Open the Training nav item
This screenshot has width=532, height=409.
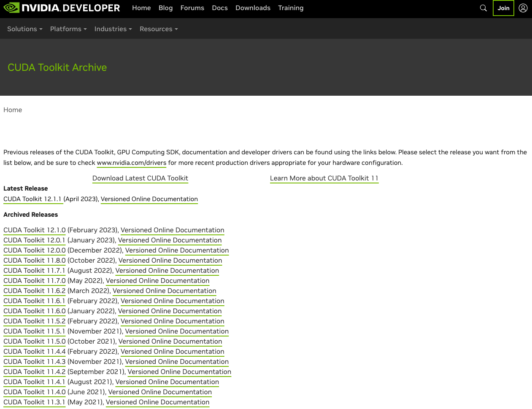tap(291, 8)
